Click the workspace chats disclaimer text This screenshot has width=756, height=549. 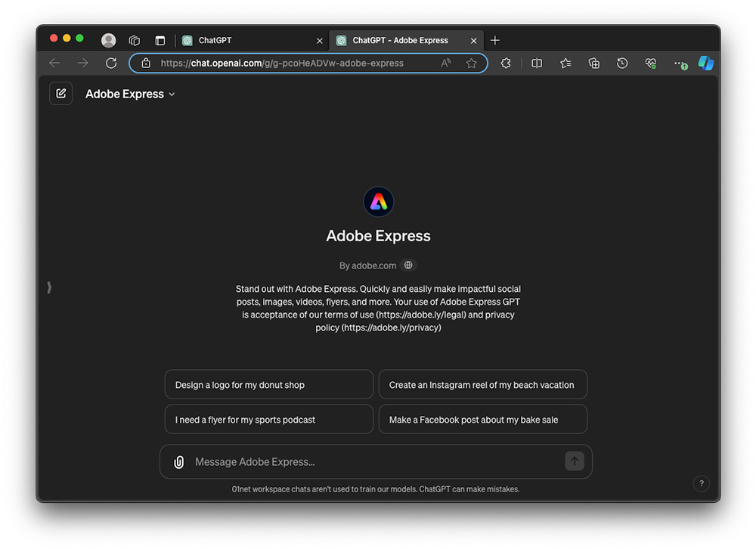376,489
